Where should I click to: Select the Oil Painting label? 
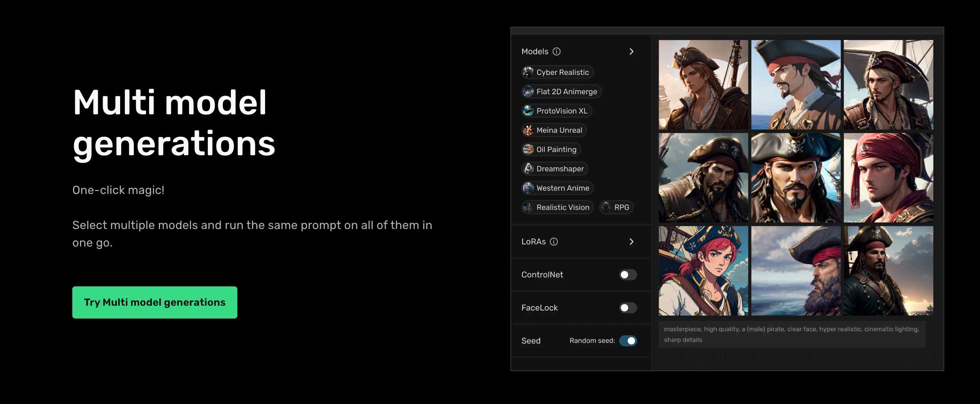(x=556, y=150)
